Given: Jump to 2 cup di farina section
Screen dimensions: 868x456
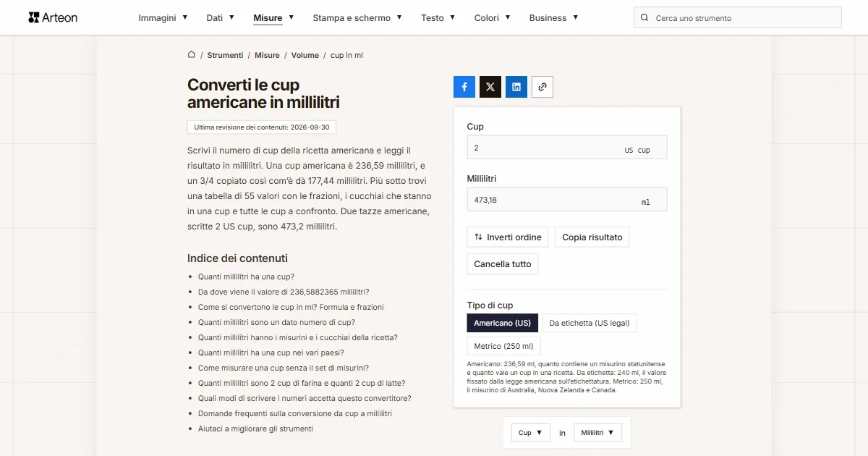Looking at the screenshot, I should tap(302, 383).
